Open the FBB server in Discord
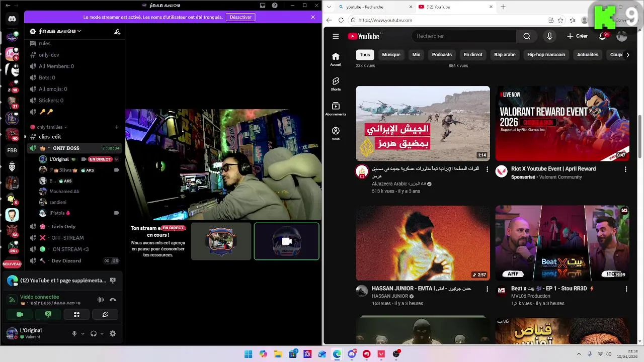The width and height of the screenshot is (644, 362). click(x=12, y=150)
